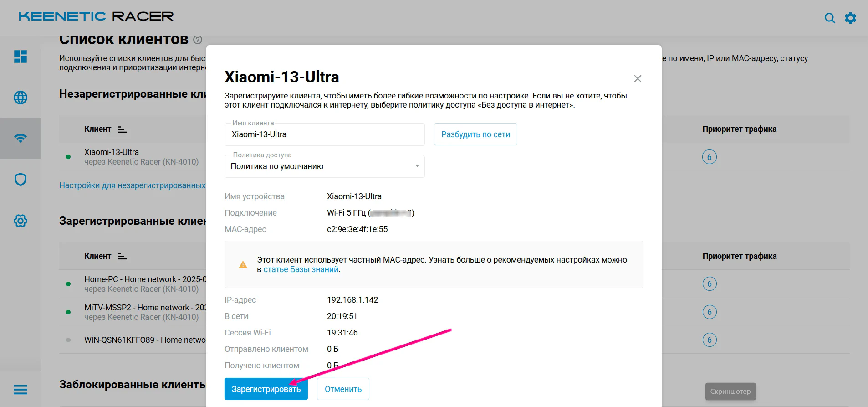Click priority 6 badge for WIN-QSN61KFFO89 row
The width and height of the screenshot is (868, 407).
click(710, 340)
